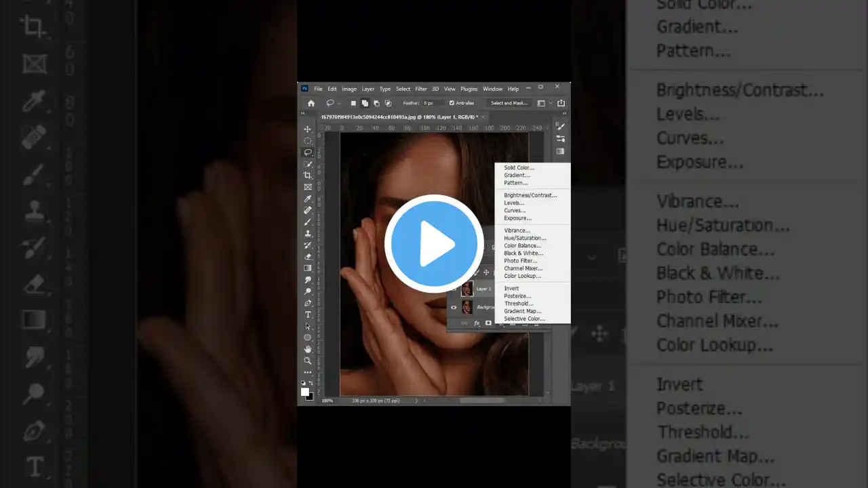Toggle visibility of Layer 1
This screenshot has height=488, width=868.
pos(454,288)
